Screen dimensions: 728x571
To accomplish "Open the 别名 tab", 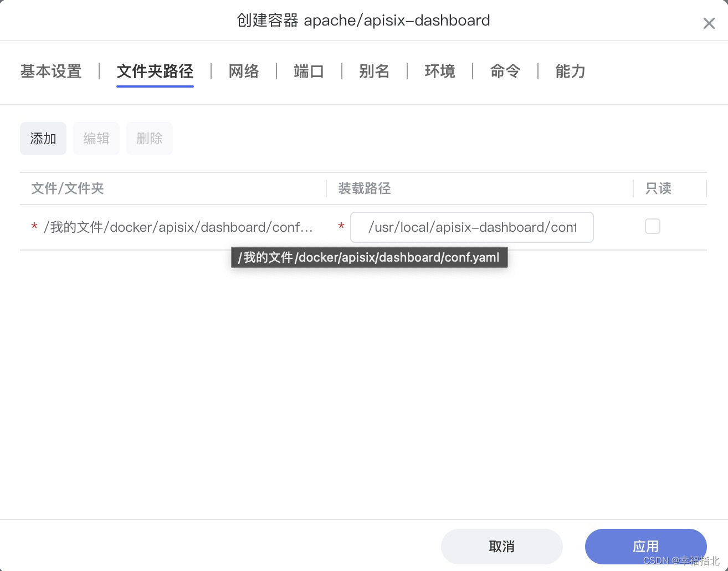I will [x=374, y=72].
